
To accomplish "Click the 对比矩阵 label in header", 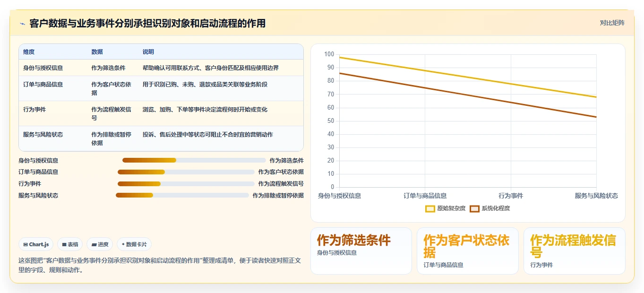I will point(612,23).
